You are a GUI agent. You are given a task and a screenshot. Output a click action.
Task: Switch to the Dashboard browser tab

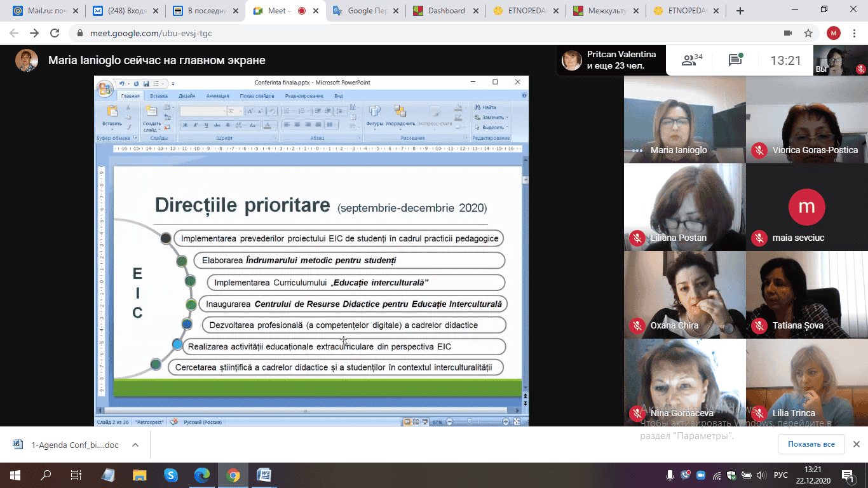point(445,11)
